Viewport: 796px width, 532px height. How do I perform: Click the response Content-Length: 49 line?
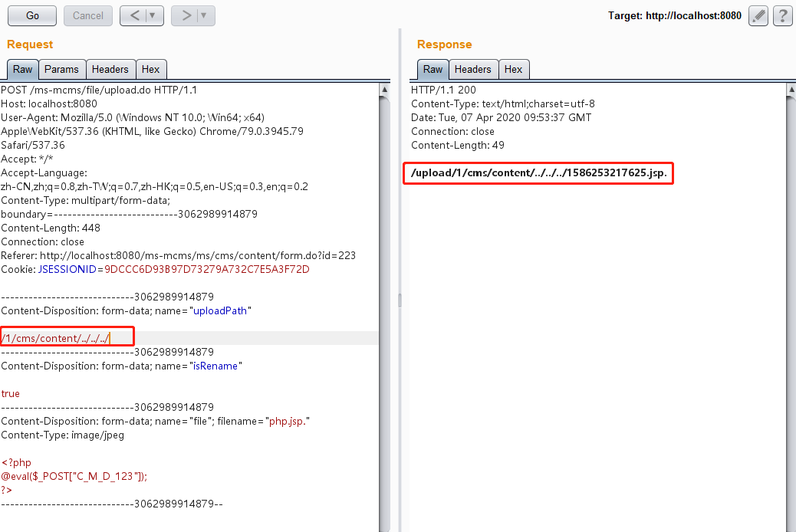458,145
